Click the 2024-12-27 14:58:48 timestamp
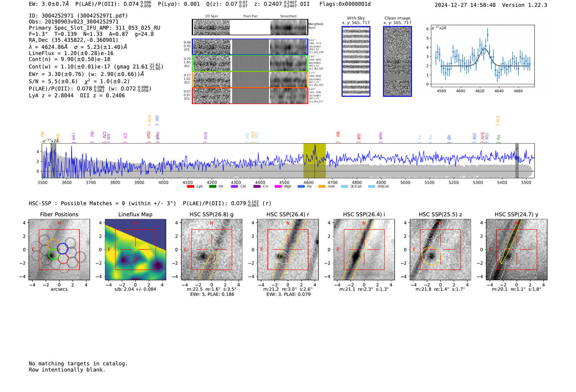The image size is (576, 392). (x=465, y=5)
